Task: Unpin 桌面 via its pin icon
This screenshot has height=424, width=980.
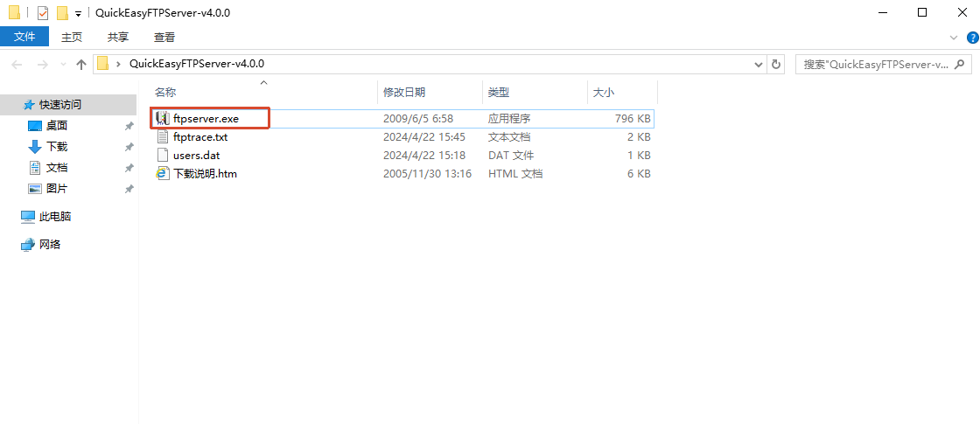Action: click(x=129, y=126)
